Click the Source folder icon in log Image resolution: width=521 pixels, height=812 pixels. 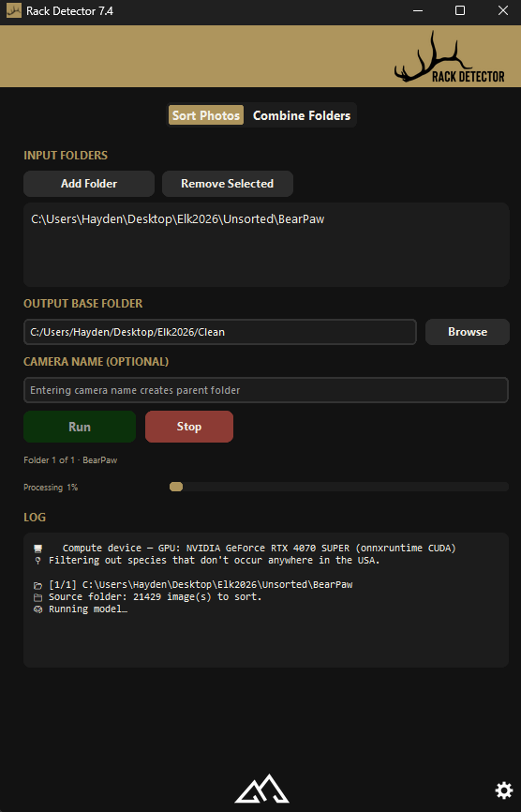(x=37, y=597)
